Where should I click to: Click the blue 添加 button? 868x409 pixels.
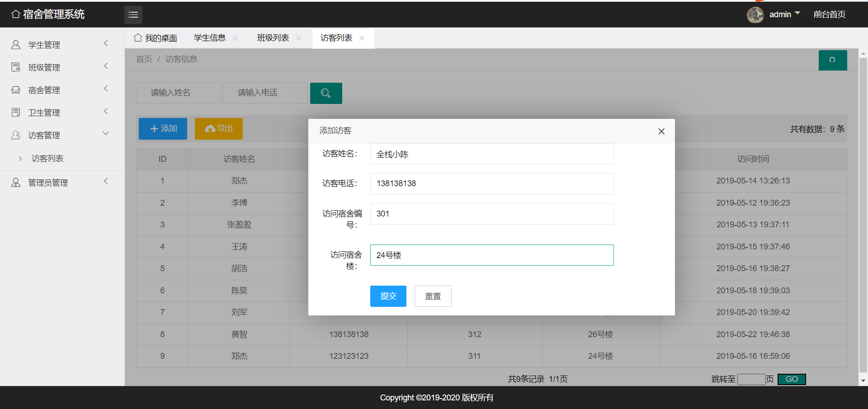tap(163, 129)
